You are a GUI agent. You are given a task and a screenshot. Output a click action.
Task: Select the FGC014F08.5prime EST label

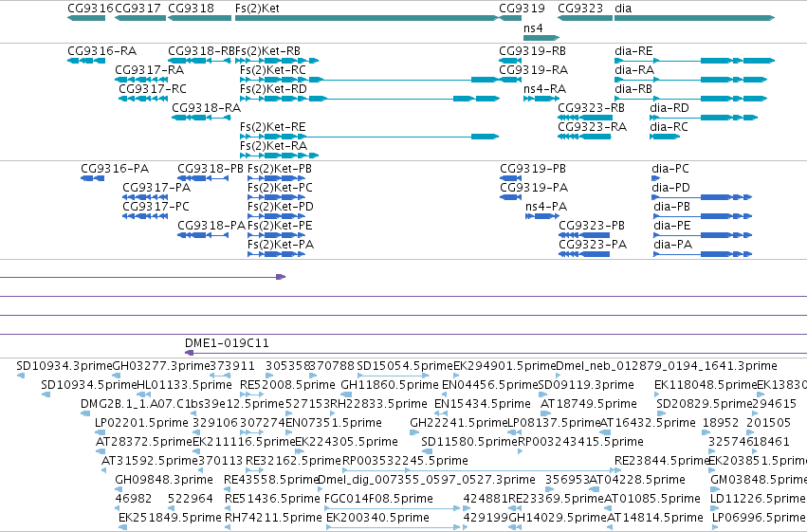tap(378, 500)
